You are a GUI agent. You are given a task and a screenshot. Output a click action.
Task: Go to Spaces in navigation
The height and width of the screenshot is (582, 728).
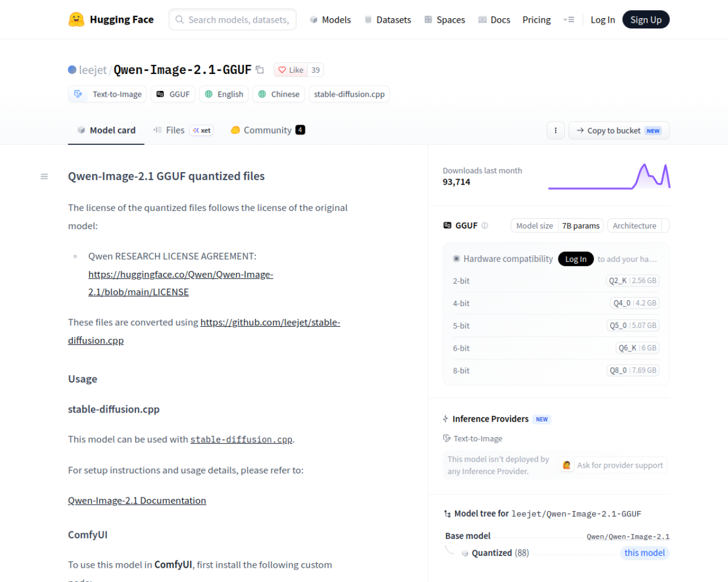click(445, 20)
